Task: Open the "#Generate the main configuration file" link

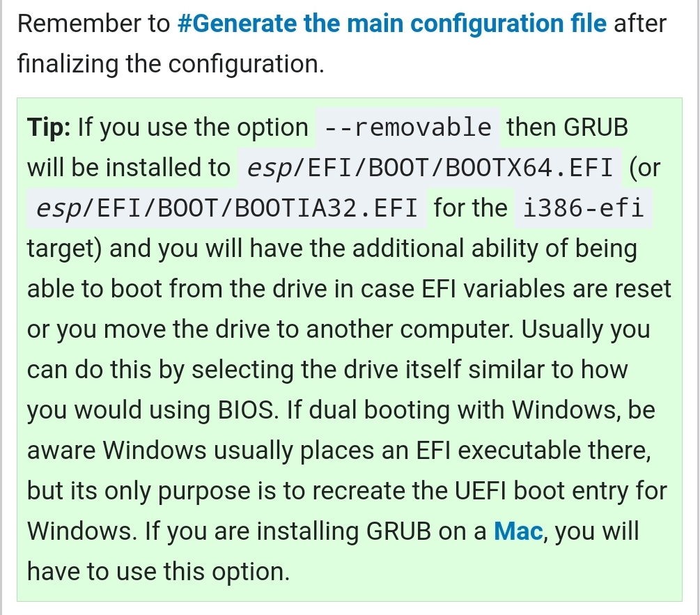Action: click(x=392, y=24)
